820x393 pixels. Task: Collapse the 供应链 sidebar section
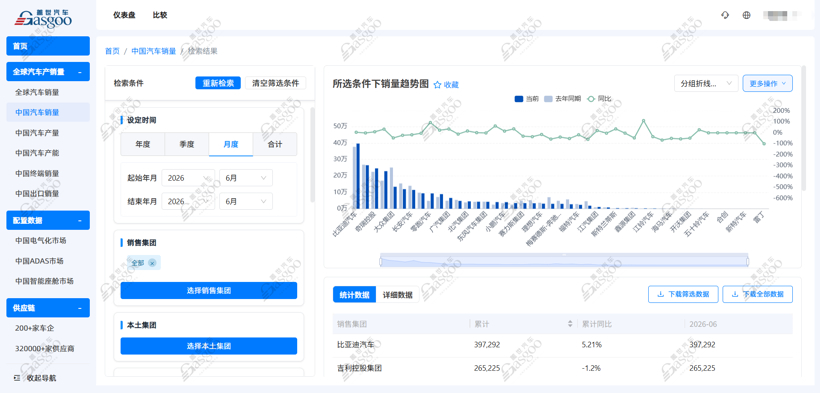point(79,308)
